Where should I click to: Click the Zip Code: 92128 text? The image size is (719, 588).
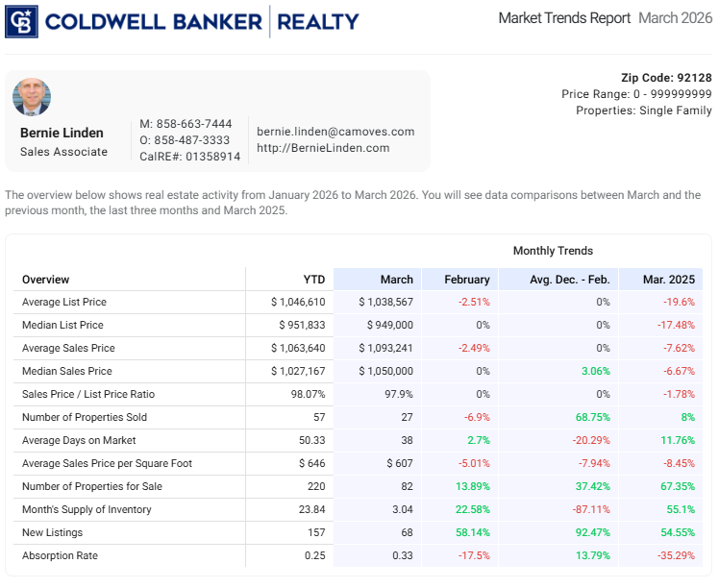tap(667, 78)
